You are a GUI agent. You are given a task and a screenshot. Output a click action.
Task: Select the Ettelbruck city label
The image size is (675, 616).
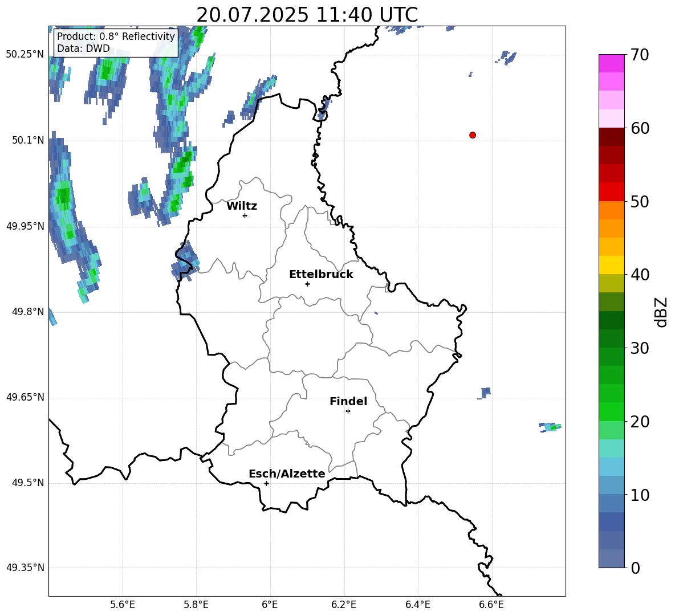click(321, 275)
